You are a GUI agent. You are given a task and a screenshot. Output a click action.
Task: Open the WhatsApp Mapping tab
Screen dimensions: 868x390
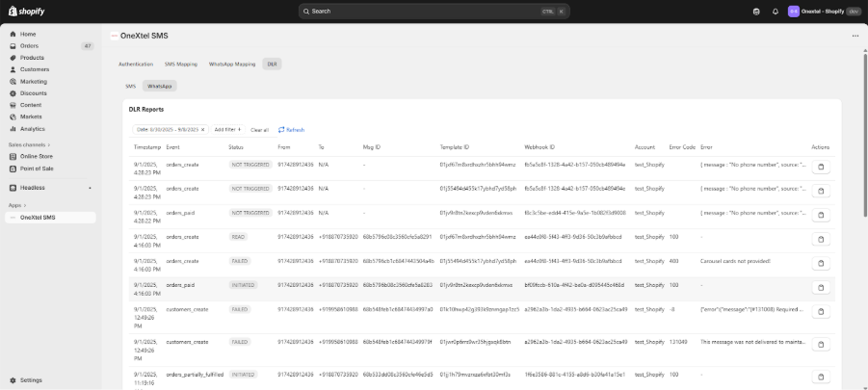(x=232, y=64)
